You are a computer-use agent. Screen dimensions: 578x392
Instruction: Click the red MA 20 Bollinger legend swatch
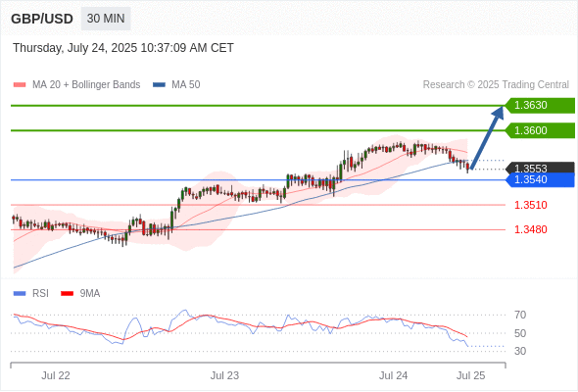pyautogui.click(x=20, y=85)
